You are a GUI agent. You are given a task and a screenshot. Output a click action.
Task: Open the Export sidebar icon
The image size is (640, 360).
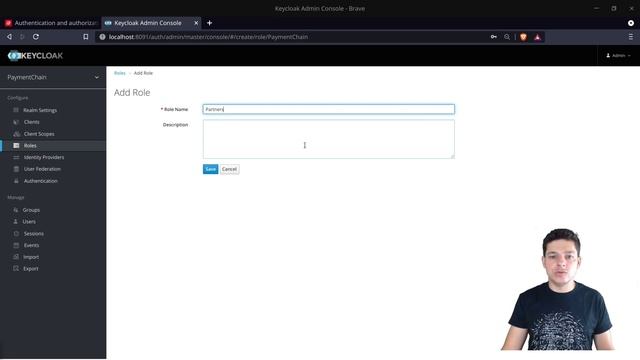coord(16,269)
